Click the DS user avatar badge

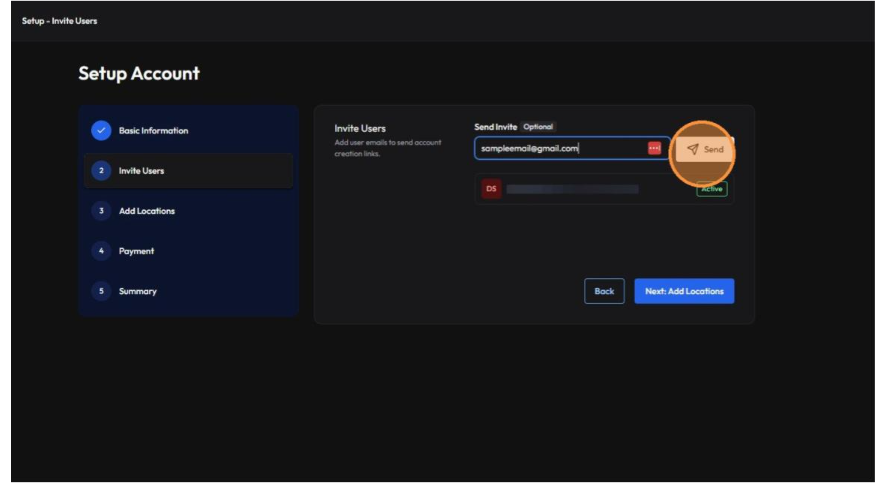click(491, 189)
